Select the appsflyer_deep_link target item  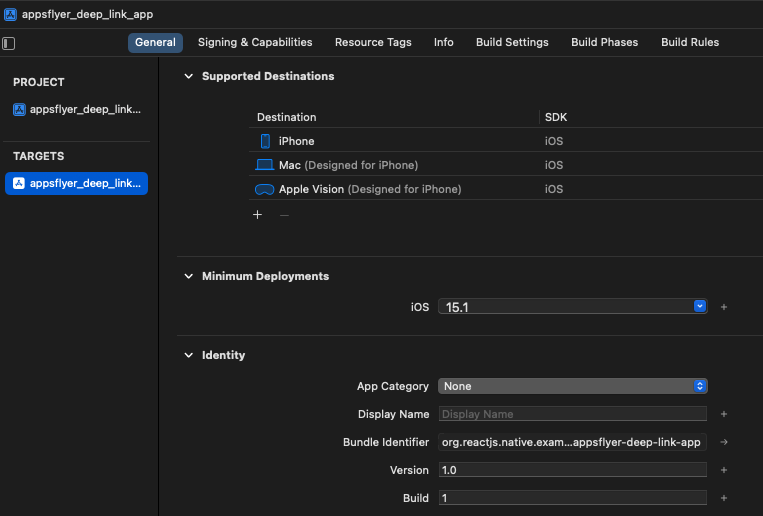coord(77,183)
